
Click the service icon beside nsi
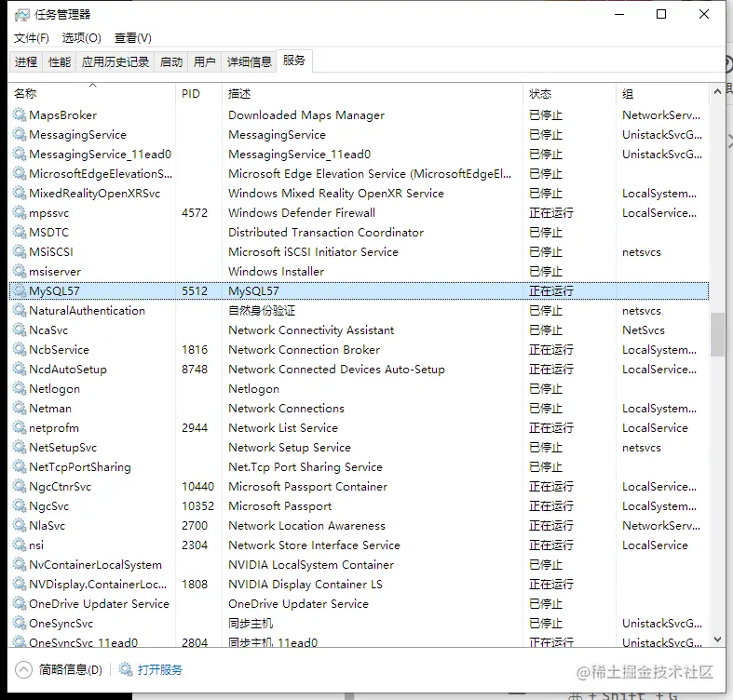tap(20, 545)
